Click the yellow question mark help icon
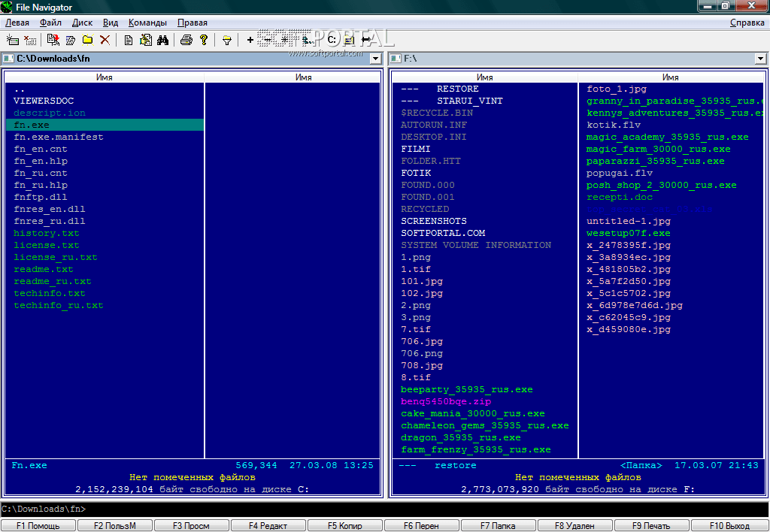 pyautogui.click(x=203, y=40)
